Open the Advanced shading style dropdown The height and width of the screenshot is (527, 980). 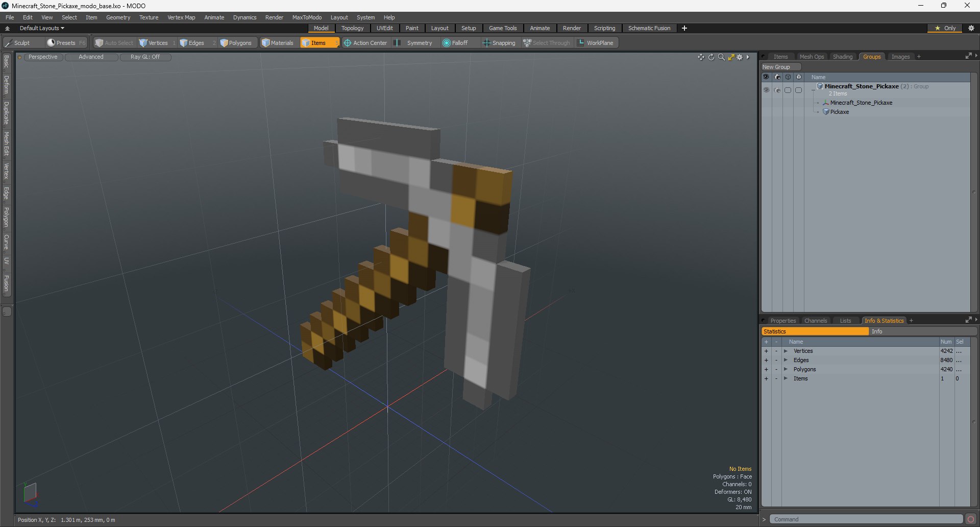point(91,57)
